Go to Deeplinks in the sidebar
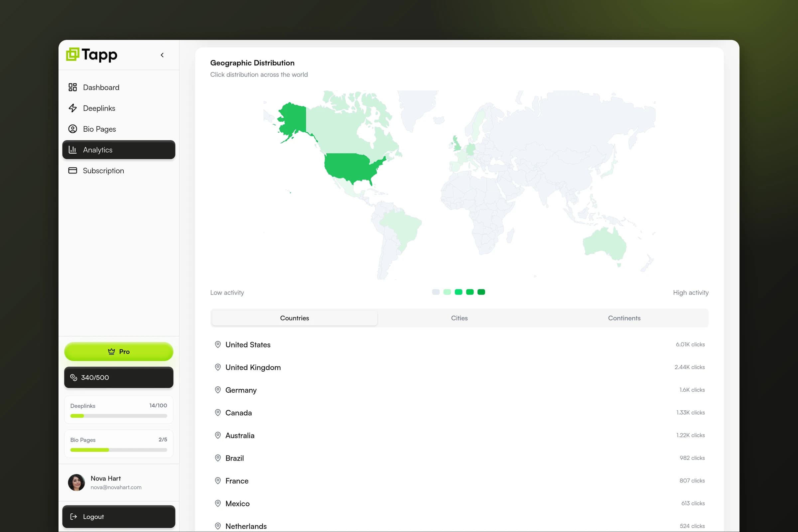This screenshot has height=532, width=798. coord(119,108)
